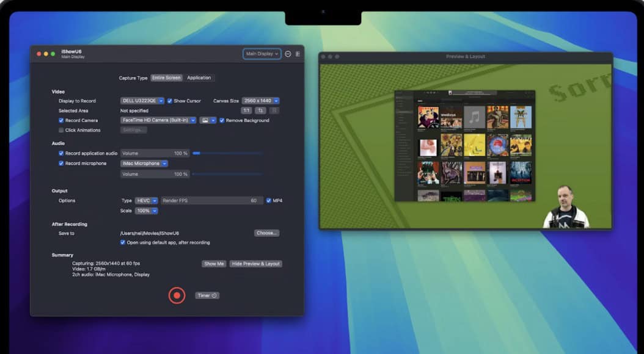Click the microphone Volume field
The image size is (644, 354).
[x=155, y=174]
